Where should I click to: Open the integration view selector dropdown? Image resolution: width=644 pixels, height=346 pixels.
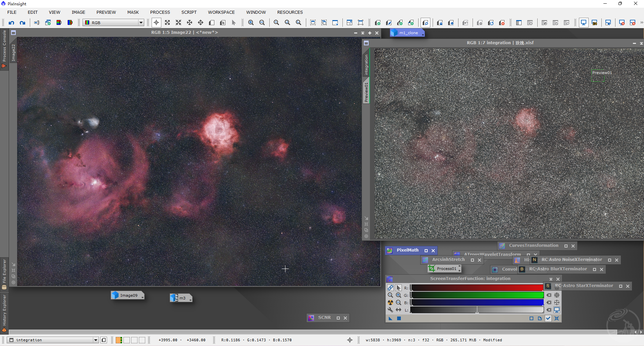pos(96,340)
